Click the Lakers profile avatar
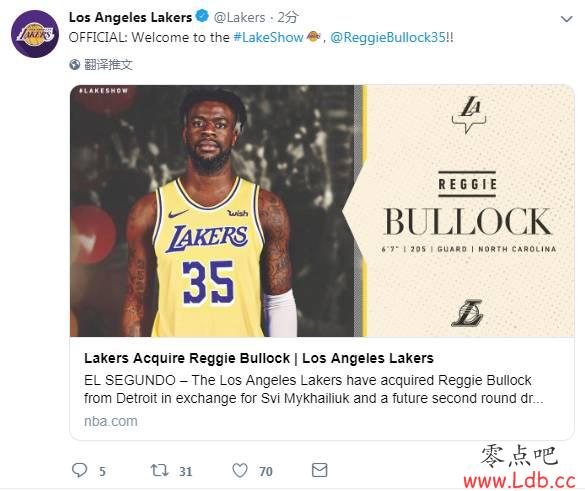The image size is (585, 491). pos(35,34)
